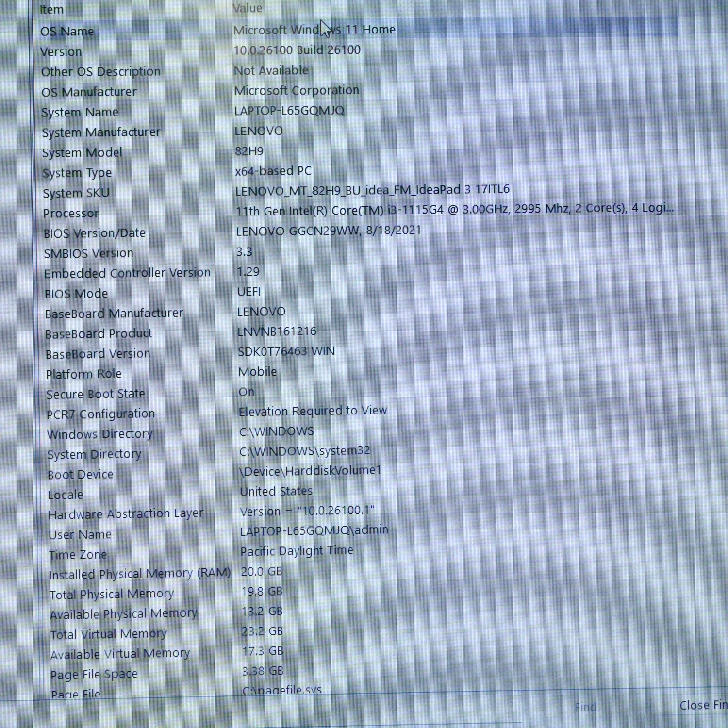Click the LENOVO_MT_82H9 SKU value
728x728 pixels.
(372, 190)
